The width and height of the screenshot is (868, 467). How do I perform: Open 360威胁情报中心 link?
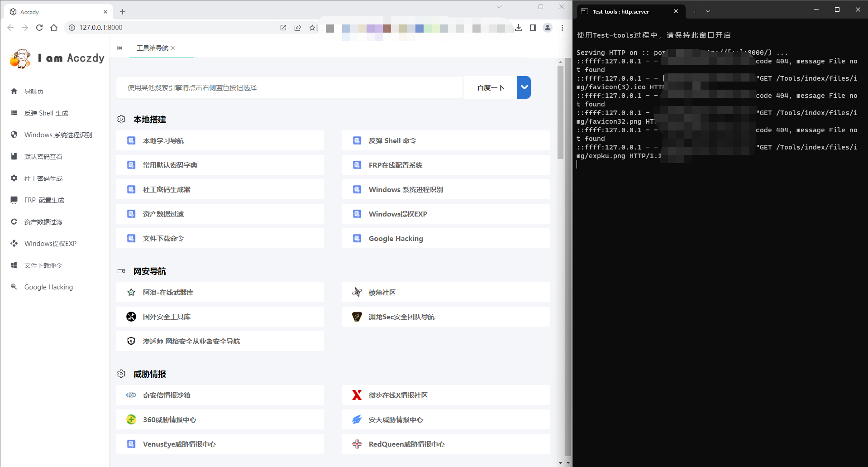coord(220,420)
